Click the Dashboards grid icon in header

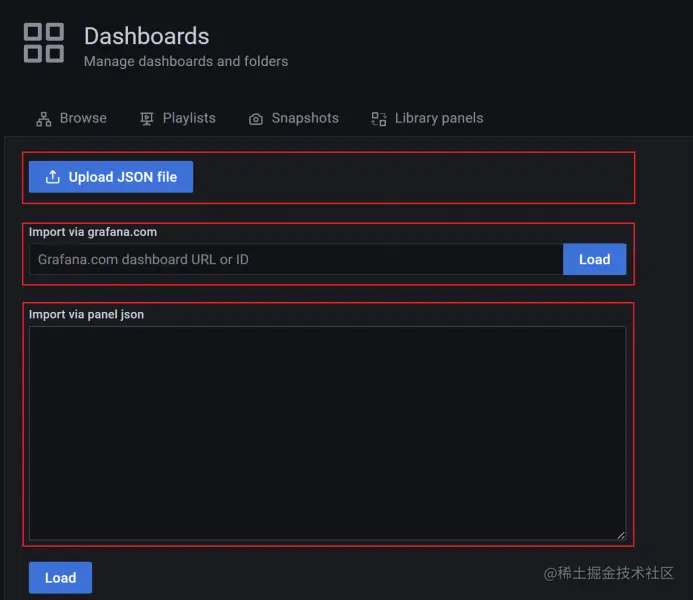pos(44,43)
